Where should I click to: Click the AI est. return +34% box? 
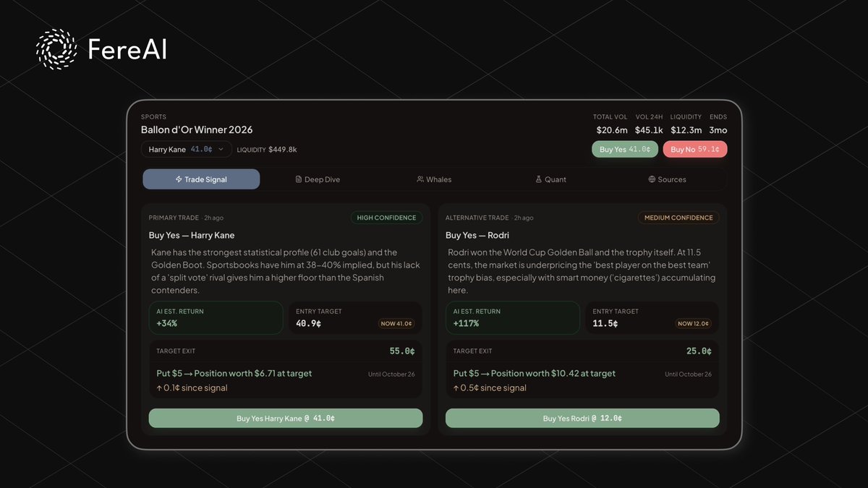click(x=216, y=317)
